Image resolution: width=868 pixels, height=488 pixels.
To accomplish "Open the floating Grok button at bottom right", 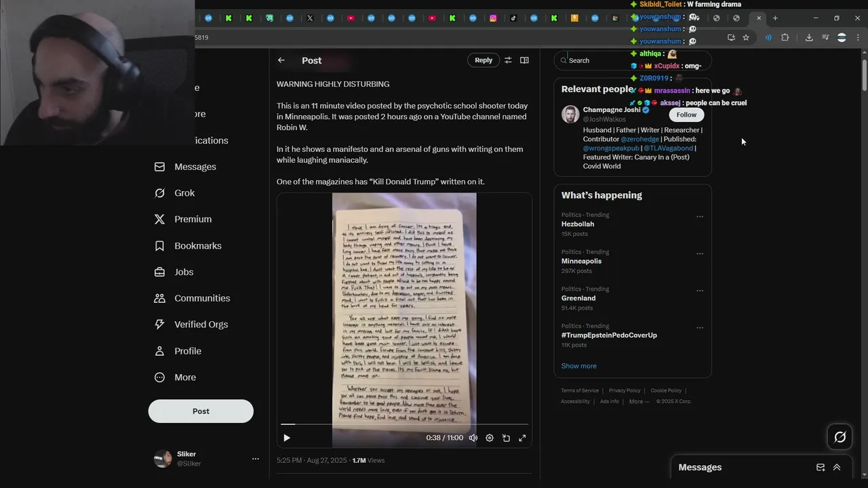I will 840,437.
